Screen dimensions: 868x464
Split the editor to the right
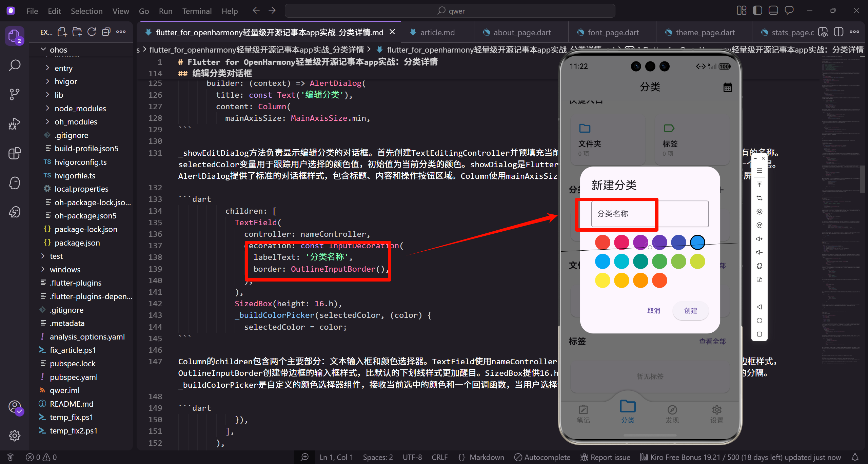(839, 32)
